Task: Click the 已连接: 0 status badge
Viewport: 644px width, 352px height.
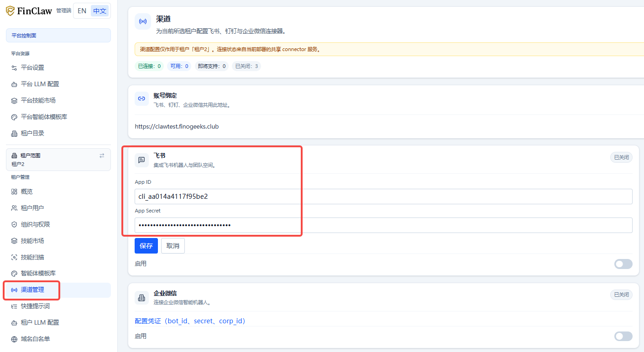Action: pos(149,66)
